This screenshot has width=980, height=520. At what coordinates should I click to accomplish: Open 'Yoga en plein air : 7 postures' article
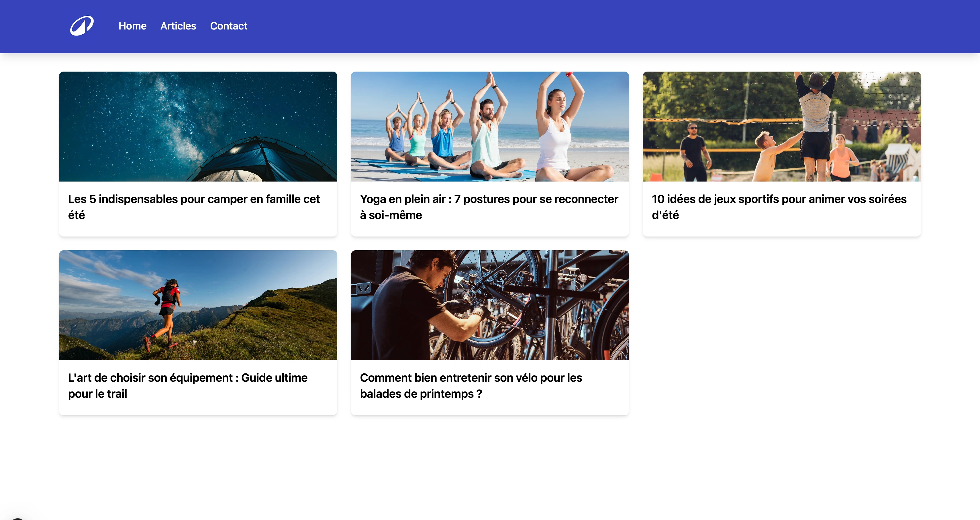point(489,206)
